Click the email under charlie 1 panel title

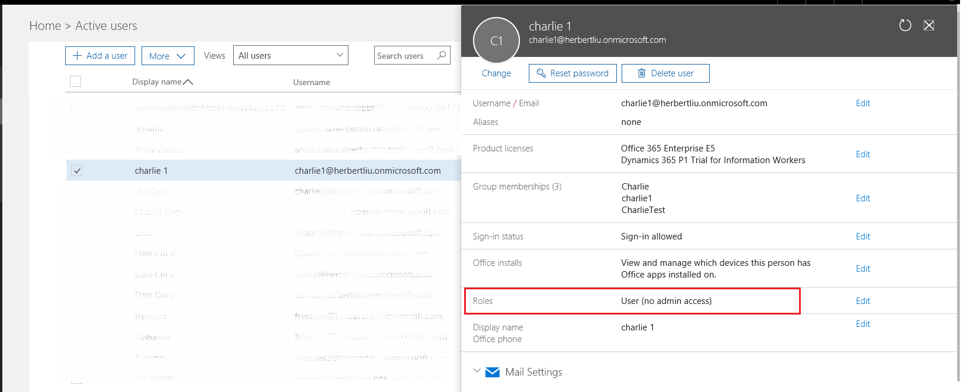[598, 40]
